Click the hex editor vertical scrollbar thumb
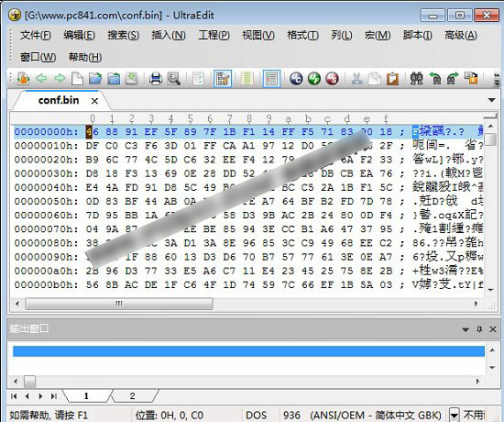Image resolution: width=504 pixels, height=422 pixels. point(490,139)
